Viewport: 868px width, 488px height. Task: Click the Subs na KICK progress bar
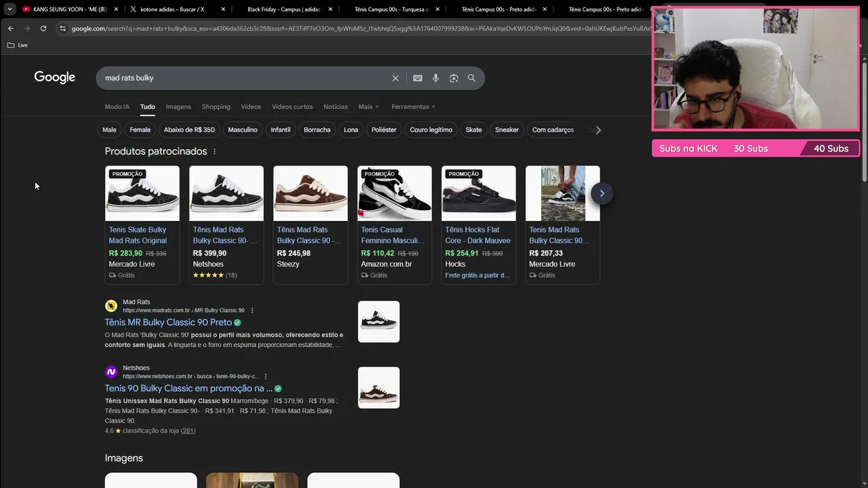(755, 148)
